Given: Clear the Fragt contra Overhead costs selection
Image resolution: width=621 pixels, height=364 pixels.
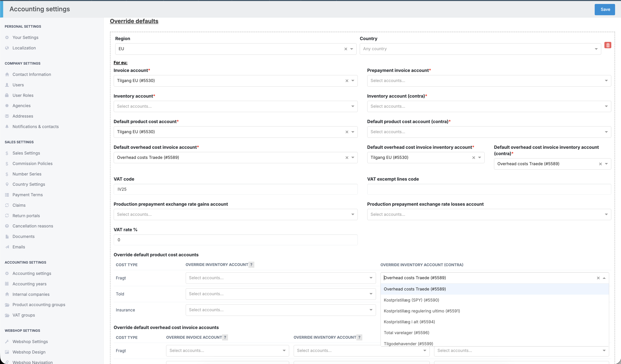Looking at the screenshot, I should click(598, 278).
